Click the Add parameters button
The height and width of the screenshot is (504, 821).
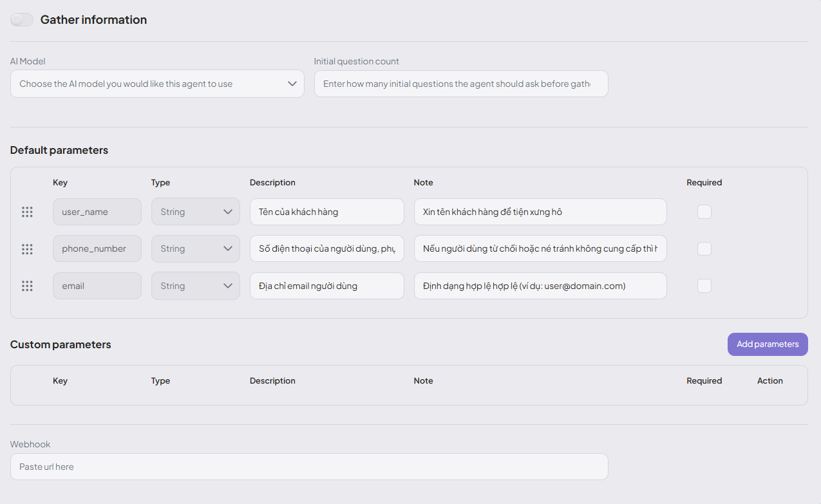[768, 344]
